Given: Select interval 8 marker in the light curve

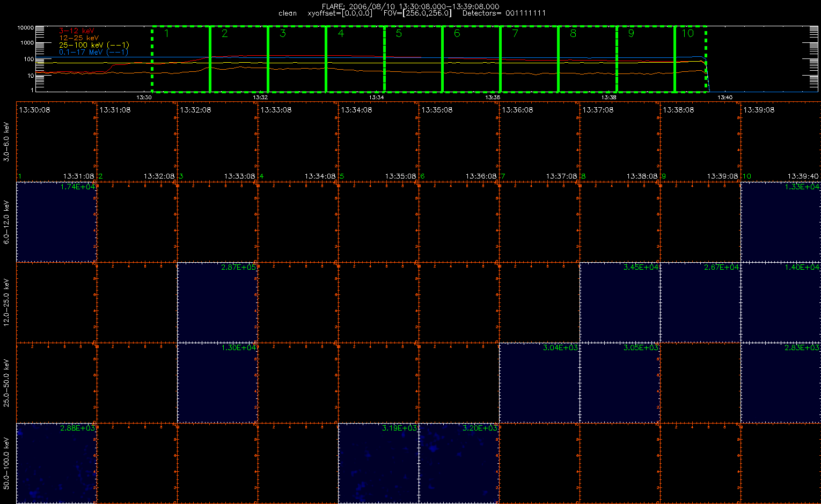Looking at the screenshot, I should click(x=573, y=33).
